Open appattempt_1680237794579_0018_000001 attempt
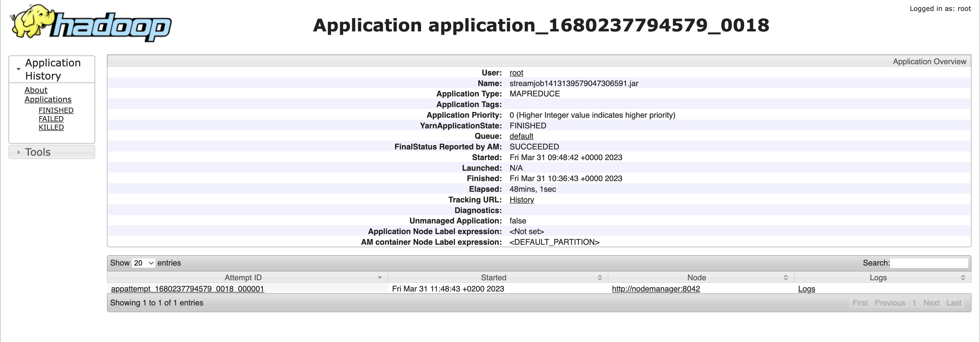This screenshot has width=980, height=342. (x=187, y=289)
